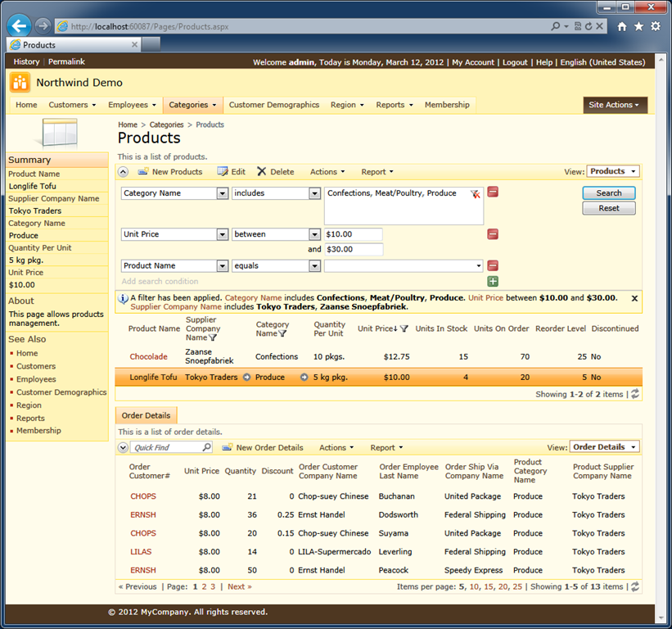
Task: Remove the Category Name search condition
Action: [493, 192]
